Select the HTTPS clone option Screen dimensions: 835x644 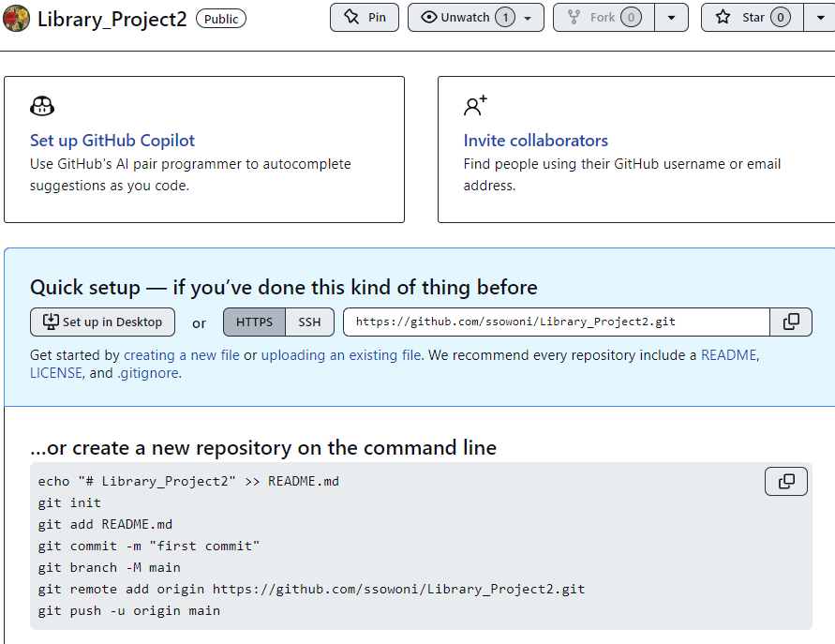coord(254,322)
